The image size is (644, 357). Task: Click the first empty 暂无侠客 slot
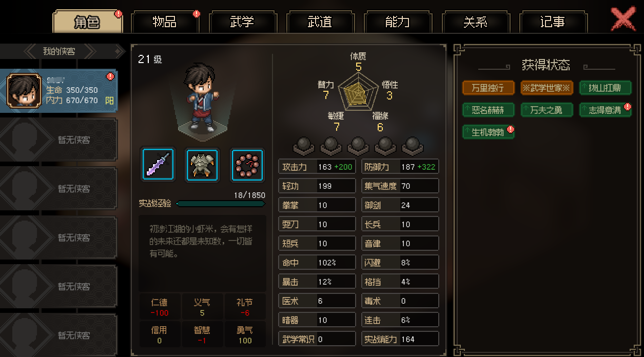click(59, 140)
